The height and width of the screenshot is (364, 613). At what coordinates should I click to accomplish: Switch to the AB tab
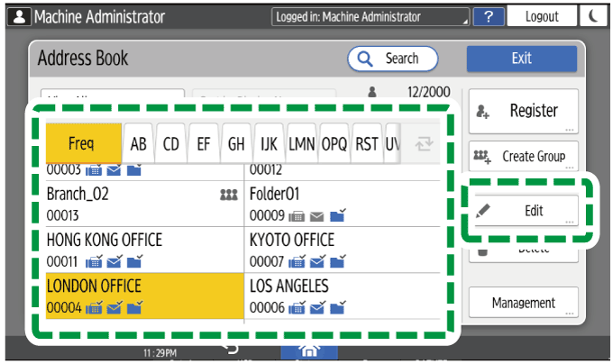click(138, 144)
